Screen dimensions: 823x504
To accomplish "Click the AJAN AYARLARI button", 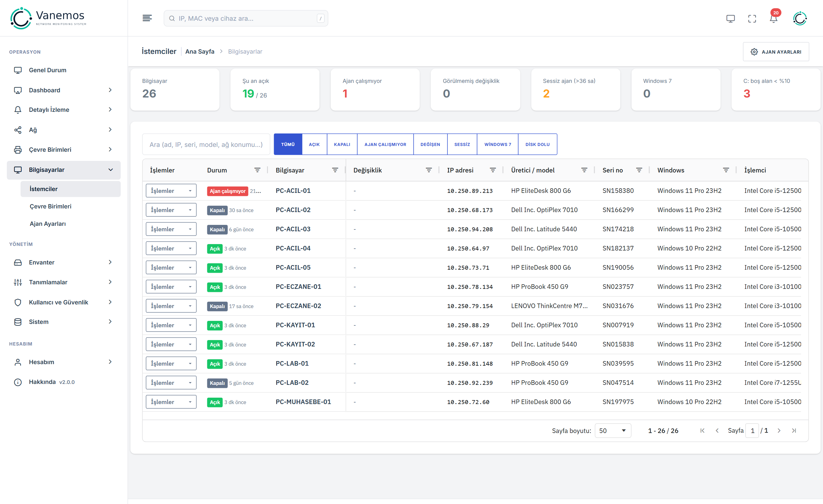I will click(x=775, y=52).
